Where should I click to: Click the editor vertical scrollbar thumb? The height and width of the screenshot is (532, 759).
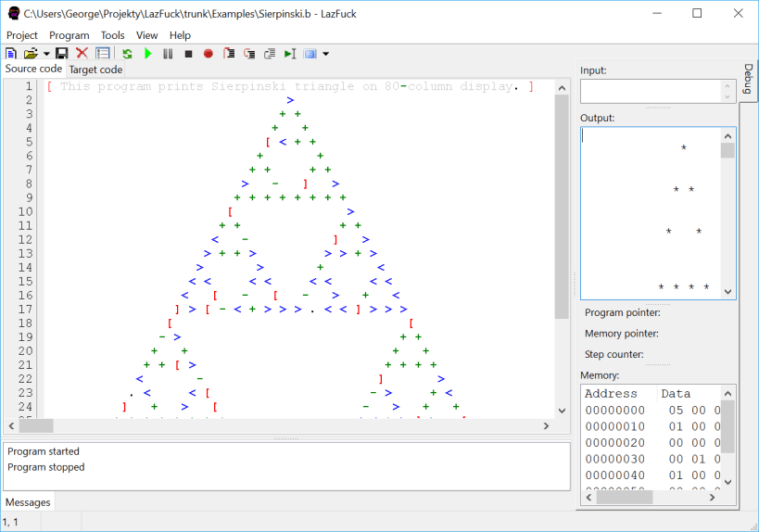coord(562,207)
